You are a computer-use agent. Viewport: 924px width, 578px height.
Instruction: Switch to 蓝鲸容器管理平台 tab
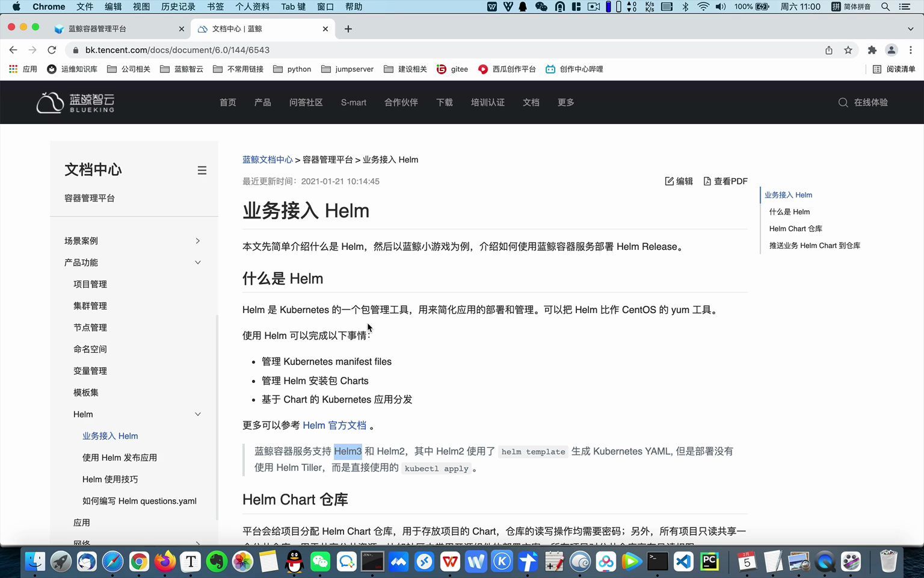coord(119,29)
